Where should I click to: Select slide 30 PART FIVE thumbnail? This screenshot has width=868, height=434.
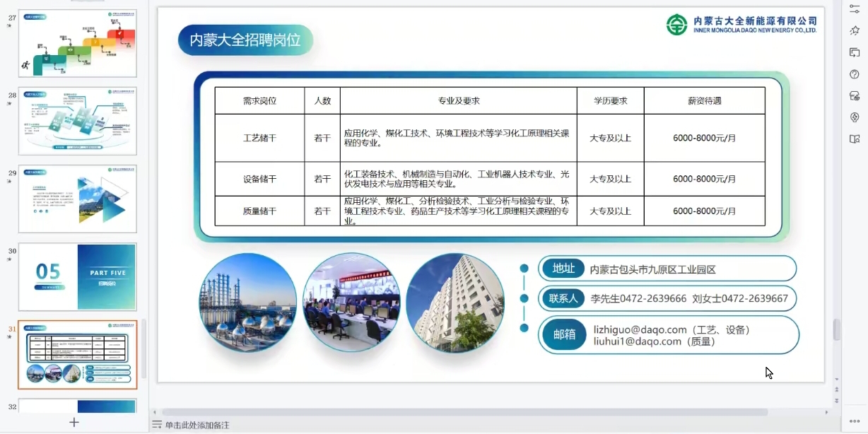click(77, 276)
